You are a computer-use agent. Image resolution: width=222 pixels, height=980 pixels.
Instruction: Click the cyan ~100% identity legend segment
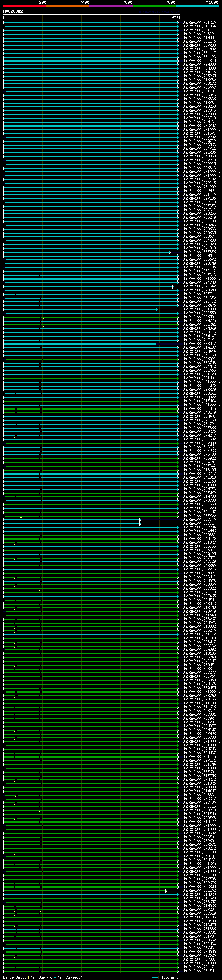(197, 6)
